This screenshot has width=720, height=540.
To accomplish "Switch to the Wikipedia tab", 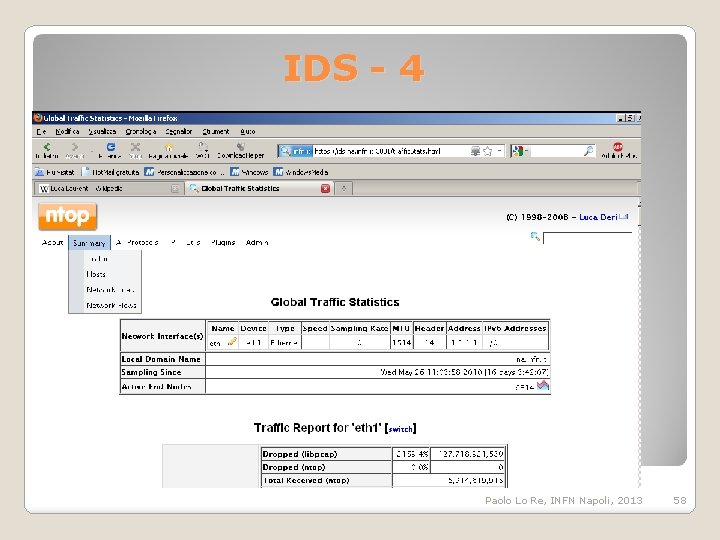I will click(x=108, y=188).
